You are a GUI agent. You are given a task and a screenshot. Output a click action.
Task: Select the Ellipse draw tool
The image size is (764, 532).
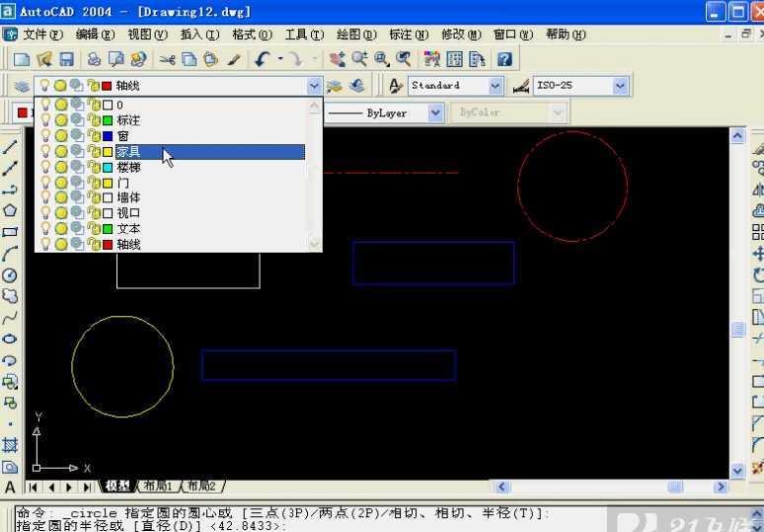[10, 340]
